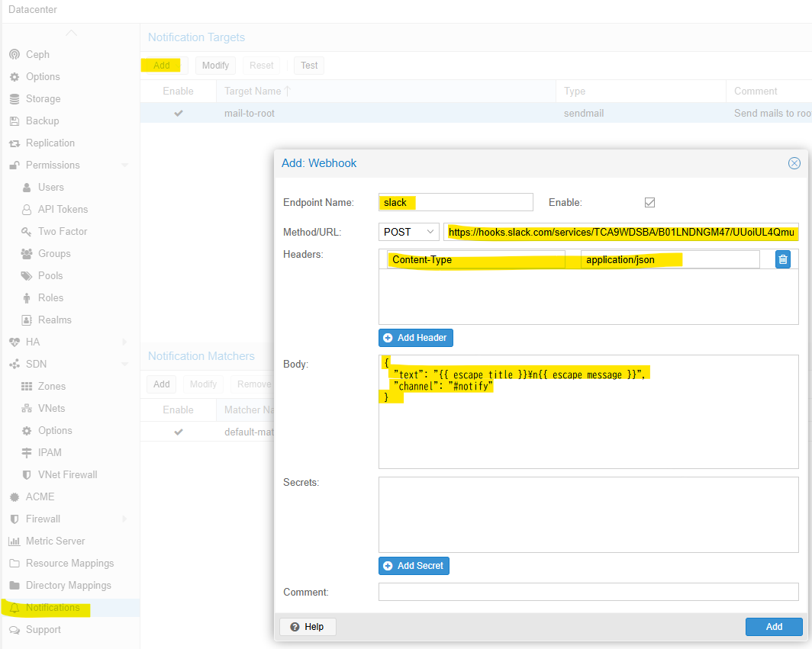The image size is (812, 649).
Task: Click the Add Header button
Action: [x=416, y=338]
